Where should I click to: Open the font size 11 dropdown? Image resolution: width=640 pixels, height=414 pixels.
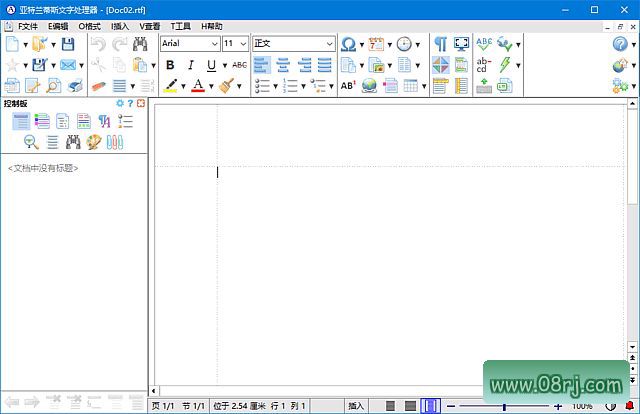tap(243, 44)
